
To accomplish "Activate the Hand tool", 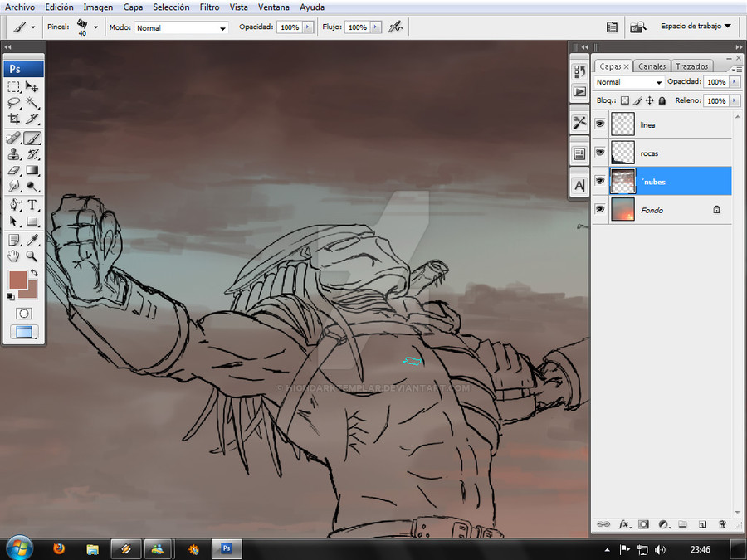I will [x=14, y=256].
